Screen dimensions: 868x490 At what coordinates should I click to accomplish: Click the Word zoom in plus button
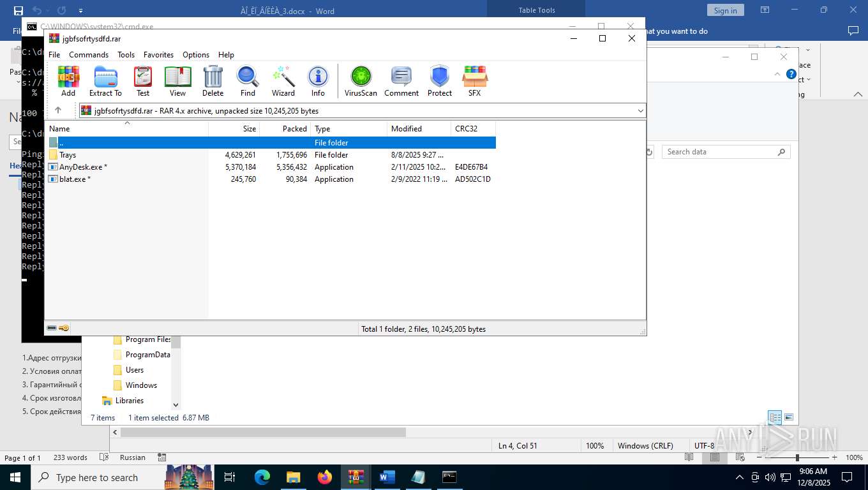[834, 457]
